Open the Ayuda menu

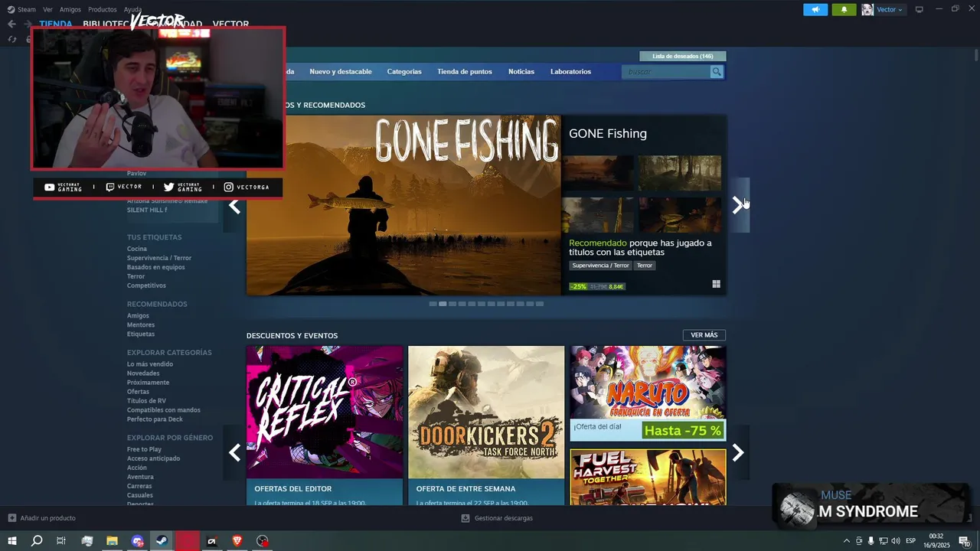coord(132,9)
